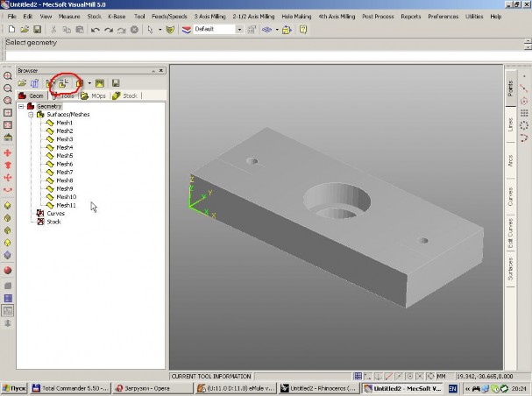Click the Start (Пуск) button
This screenshot has height=396, width=532.
(x=15, y=388)
